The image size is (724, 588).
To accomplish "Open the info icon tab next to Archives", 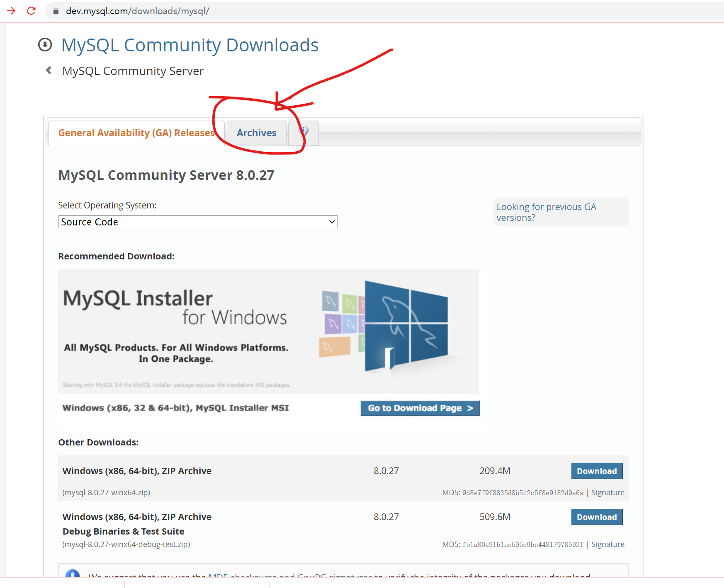I will [x=304, y=133].
